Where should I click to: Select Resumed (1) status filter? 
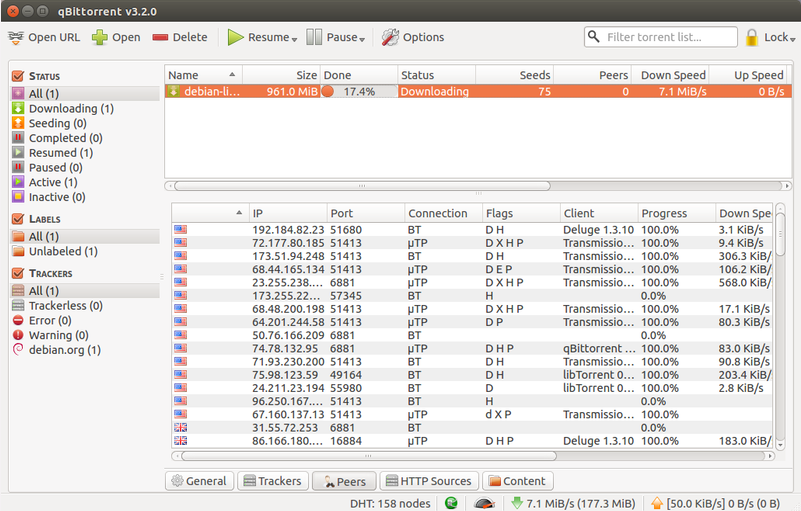pyautogui.click(x=61, y=153)
